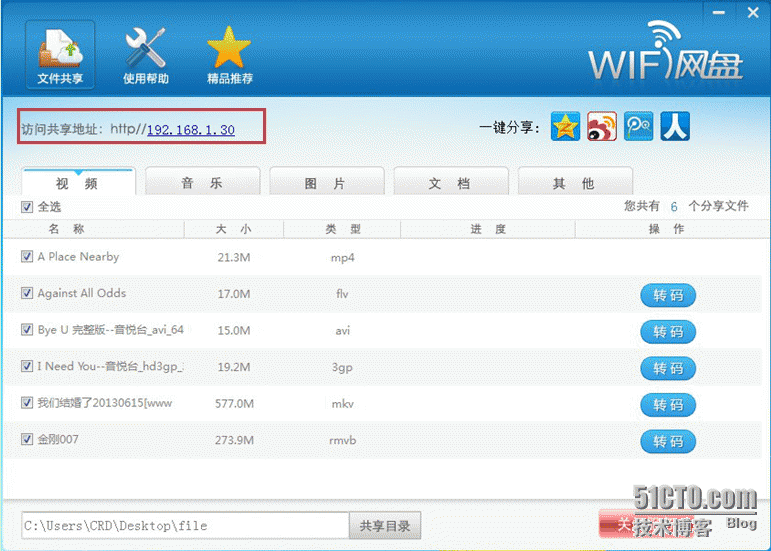Switch to the 文档 tab
Screen dimensions: 771x551
pyautogui.click(x=450, y=182)
